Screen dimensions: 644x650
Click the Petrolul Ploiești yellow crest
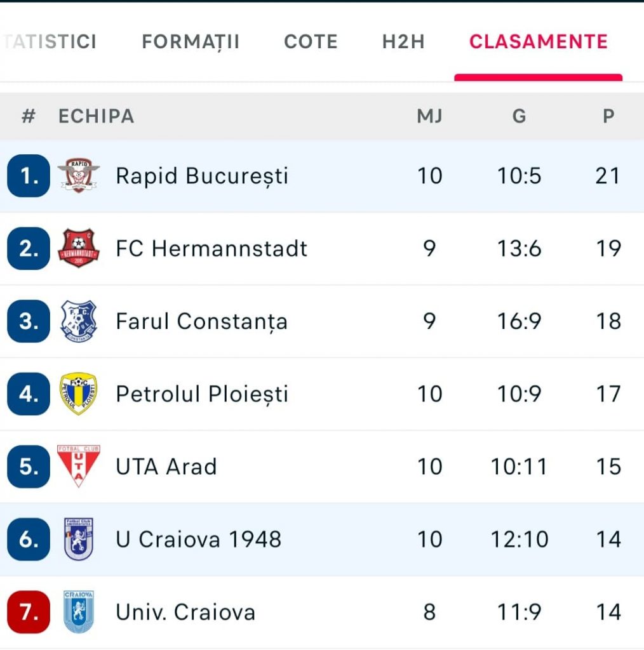coord(79,394)
